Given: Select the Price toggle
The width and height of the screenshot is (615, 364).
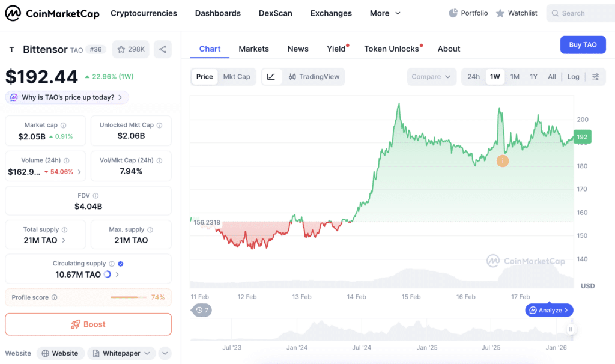Looking at the screenshot, I should click(x=204, y=77).
